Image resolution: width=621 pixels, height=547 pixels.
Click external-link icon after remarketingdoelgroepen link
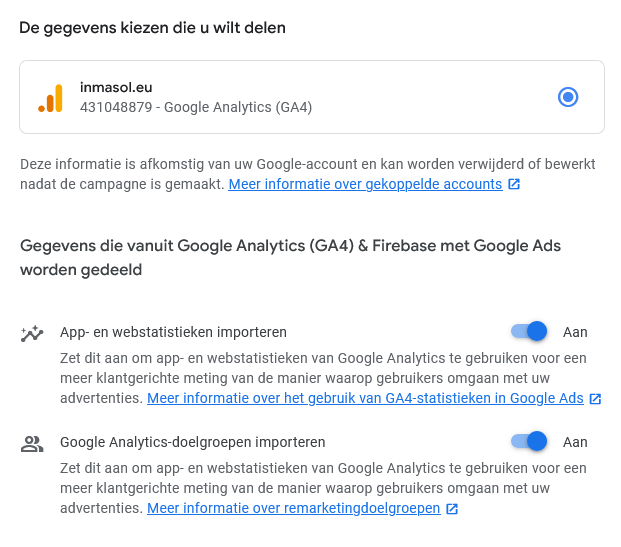(452, 509)
